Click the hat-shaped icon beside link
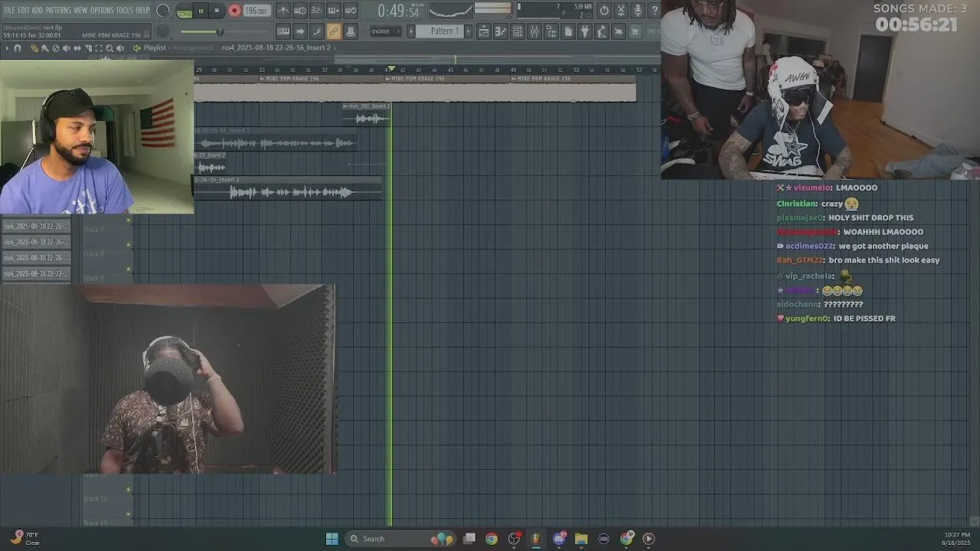 coord(351,31)
